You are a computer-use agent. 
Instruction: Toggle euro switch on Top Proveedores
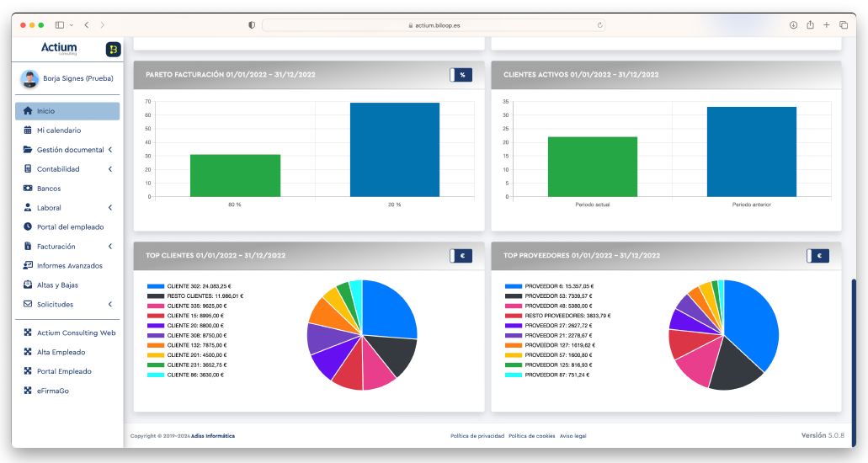tap(817, 256)
